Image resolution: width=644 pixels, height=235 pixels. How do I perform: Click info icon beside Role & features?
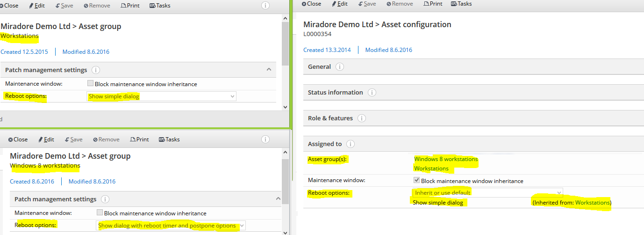click(362, 118)
